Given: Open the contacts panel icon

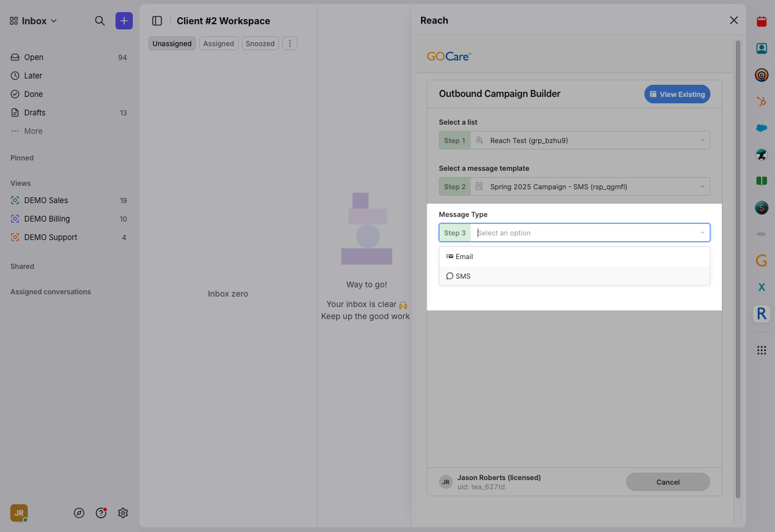Looking at the screenshot, I should point(761,48).
